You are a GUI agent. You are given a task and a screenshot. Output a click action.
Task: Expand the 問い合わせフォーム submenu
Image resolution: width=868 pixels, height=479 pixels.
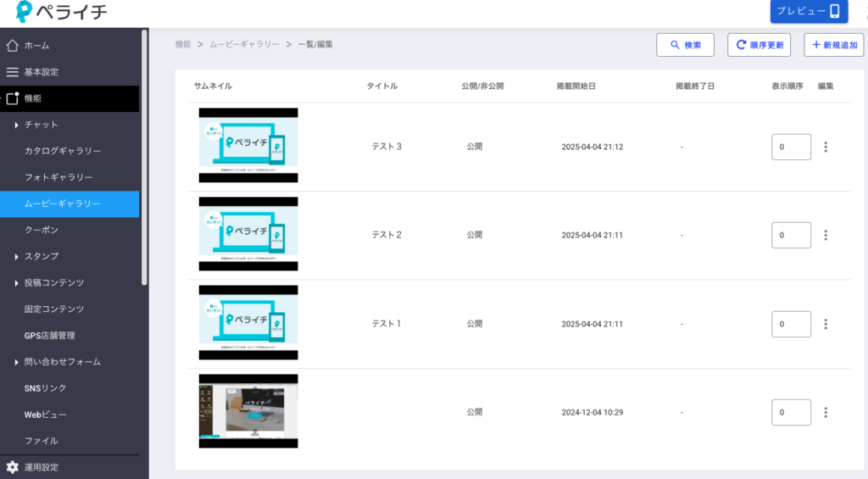[x=16, y=362]
